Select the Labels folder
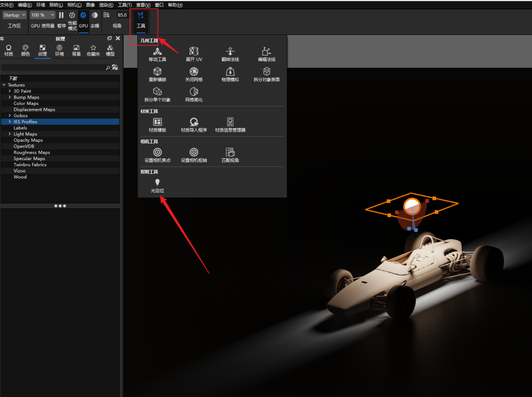The height and width of the screenshot is (397, 532). pyautogui.click(x=20, y=128)
